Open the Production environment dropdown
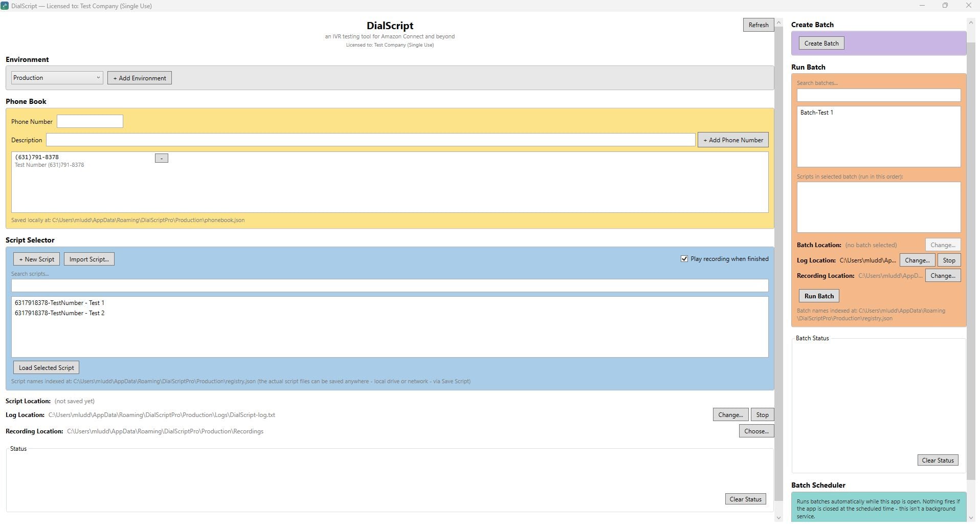Image resolution: width=980 pixels, height=527 pixels. coord(57,78)
